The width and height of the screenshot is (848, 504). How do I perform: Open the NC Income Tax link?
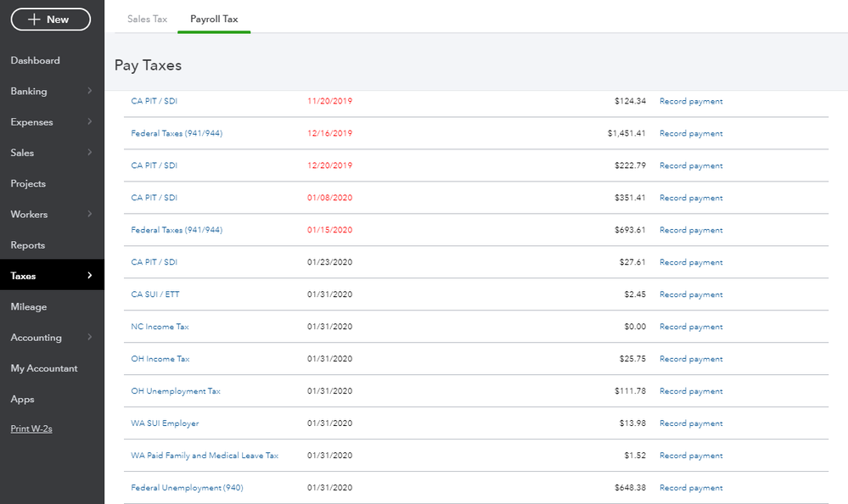click(160, 327)
